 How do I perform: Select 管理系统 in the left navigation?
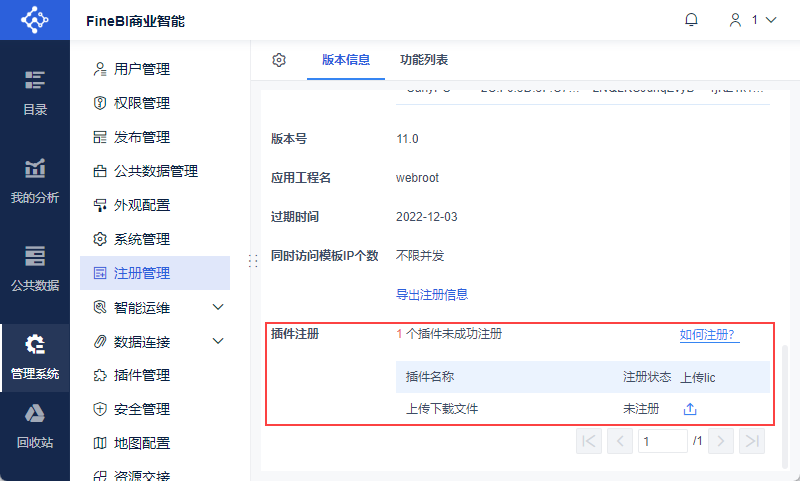click(x=35, y=358)
